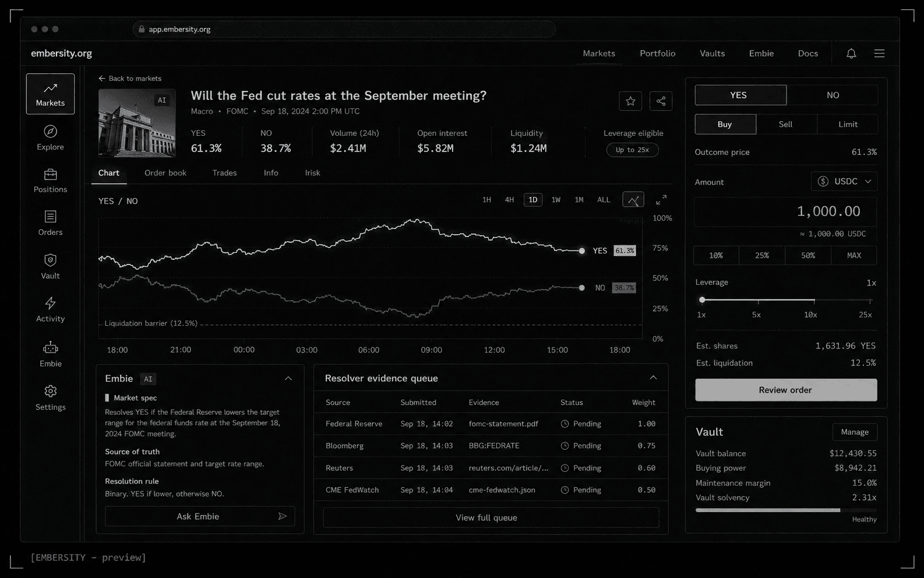This screenshot has height=578, width=924.
Task: Toggle the line chart type icon
Action: click(x=633, y=200)
